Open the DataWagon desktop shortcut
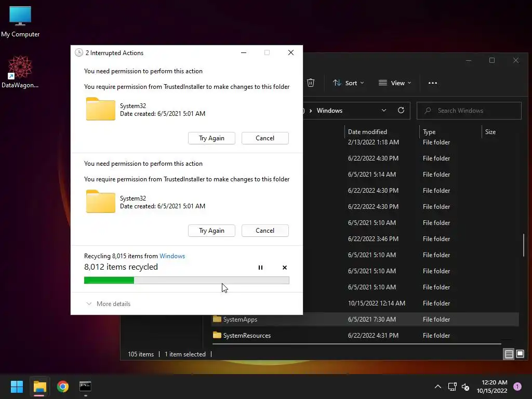532x399 pixels. 20,72
